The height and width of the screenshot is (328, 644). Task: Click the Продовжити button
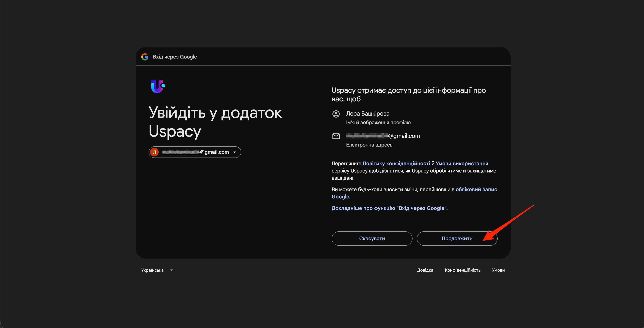(457, 238)
